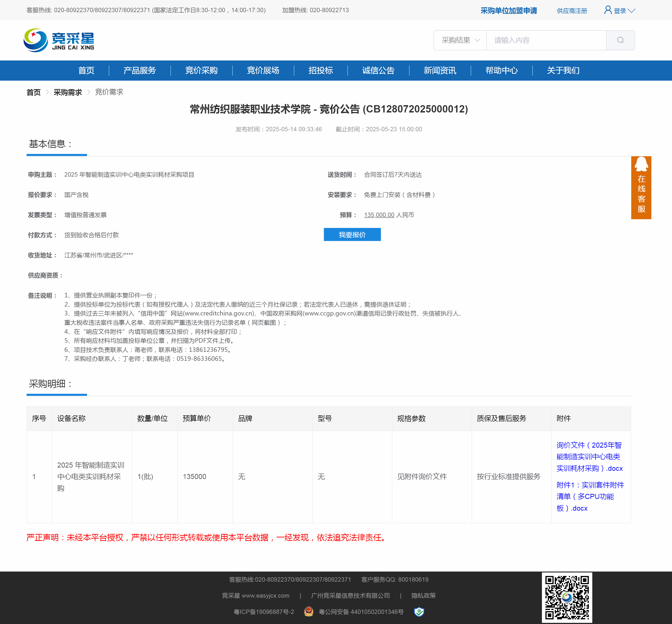Click the green shield certification icon

(419, 611)
